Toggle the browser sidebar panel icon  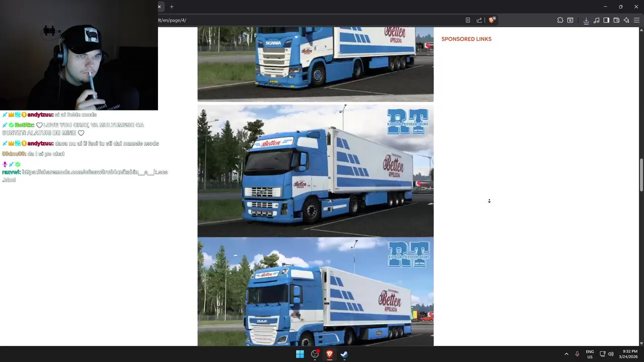click(x=606, y=20)
